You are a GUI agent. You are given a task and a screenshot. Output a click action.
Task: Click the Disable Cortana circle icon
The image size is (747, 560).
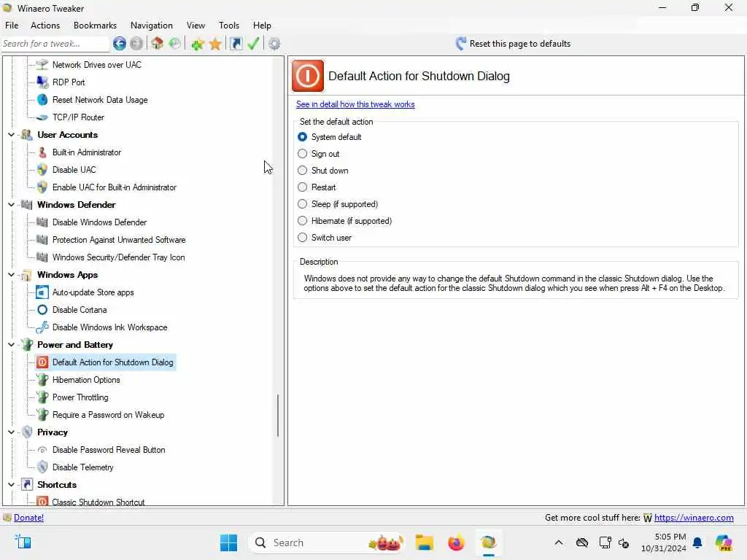click(x=42, y=310)
